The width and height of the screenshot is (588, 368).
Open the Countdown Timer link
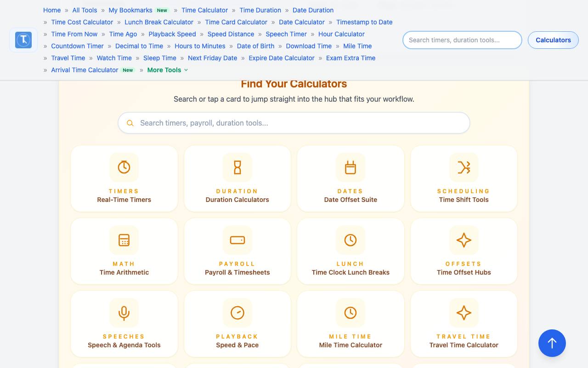[x=78, y=46]
